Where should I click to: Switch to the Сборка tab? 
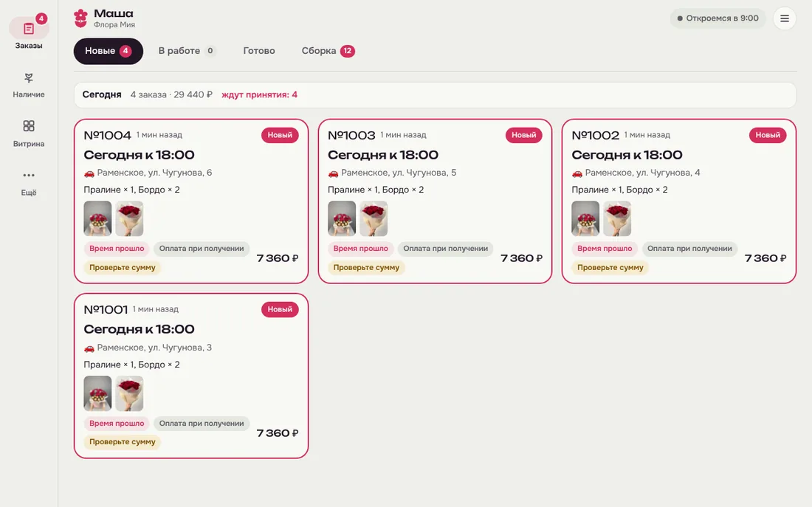coord(328,51)
